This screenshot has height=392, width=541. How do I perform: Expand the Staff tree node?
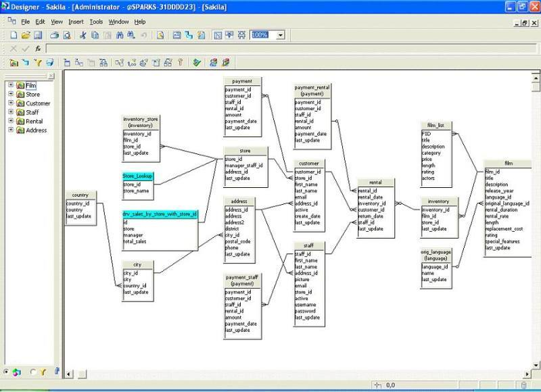(x=11, y=112)
